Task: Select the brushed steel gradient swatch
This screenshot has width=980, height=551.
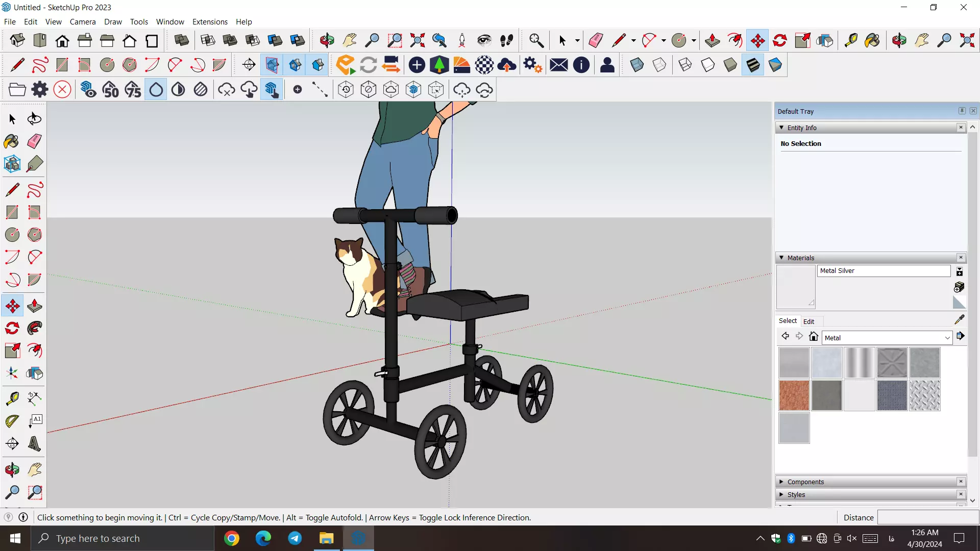Action: [859, 363]
